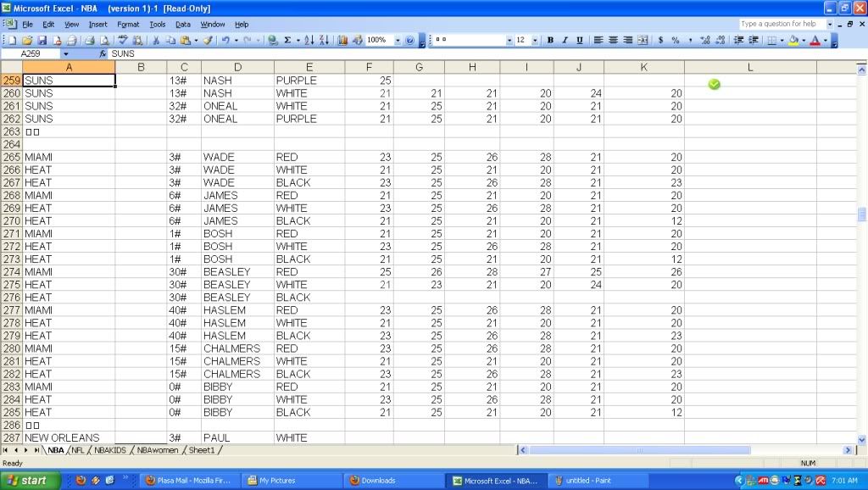Expand the undo history arrow
The image size is (868, 490).
point(236,41)
